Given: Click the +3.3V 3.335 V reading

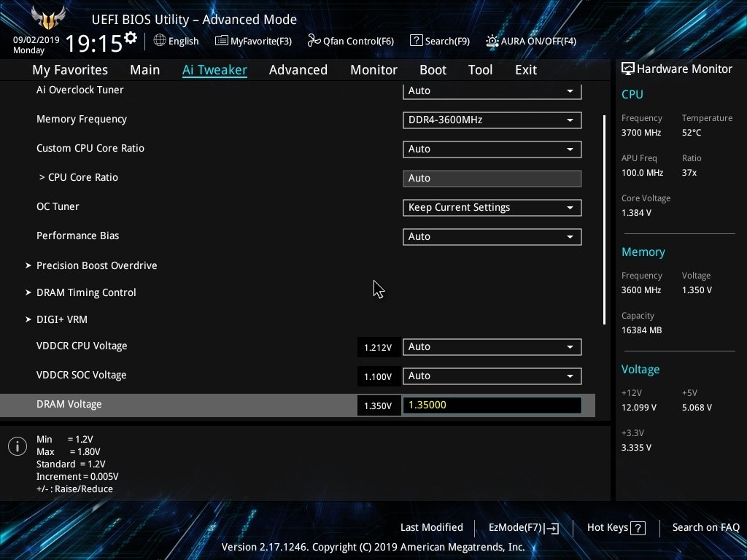Looking at the screenshot, I should pos(636,448).
